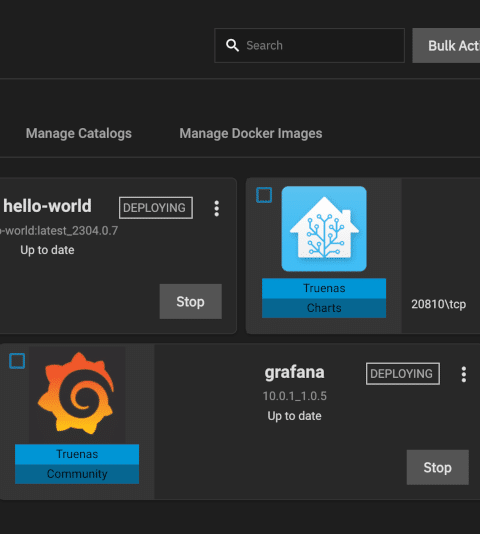Click hello-world Up to date status
480x534 pixels.
click(47, 250)
